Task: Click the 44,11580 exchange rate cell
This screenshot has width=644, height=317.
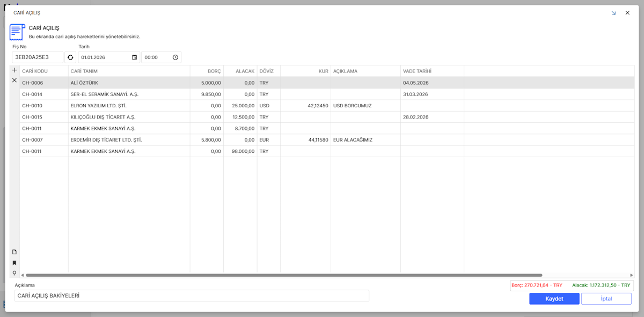Action: coord(305,140)
